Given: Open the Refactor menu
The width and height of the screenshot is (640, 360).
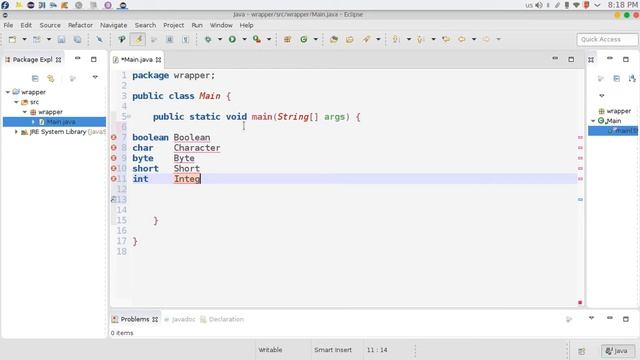Looking at the screenshot, I should pyautogui.click(x=80, y=25).
